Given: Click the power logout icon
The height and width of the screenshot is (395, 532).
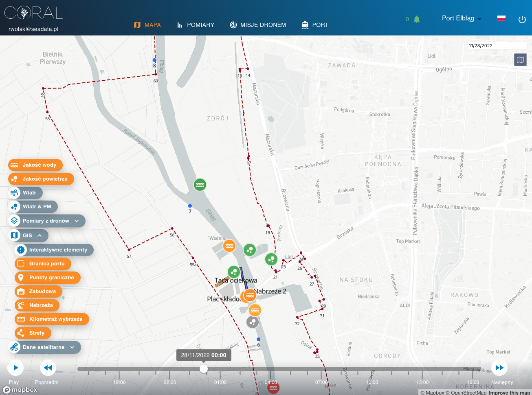Looking at the screenshot, I should point(522,20).
